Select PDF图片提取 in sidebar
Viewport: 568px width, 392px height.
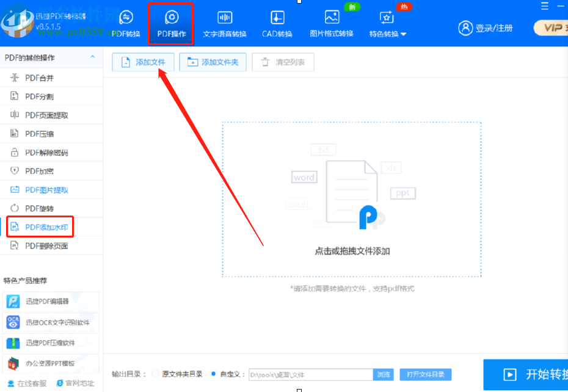point(51,190)
